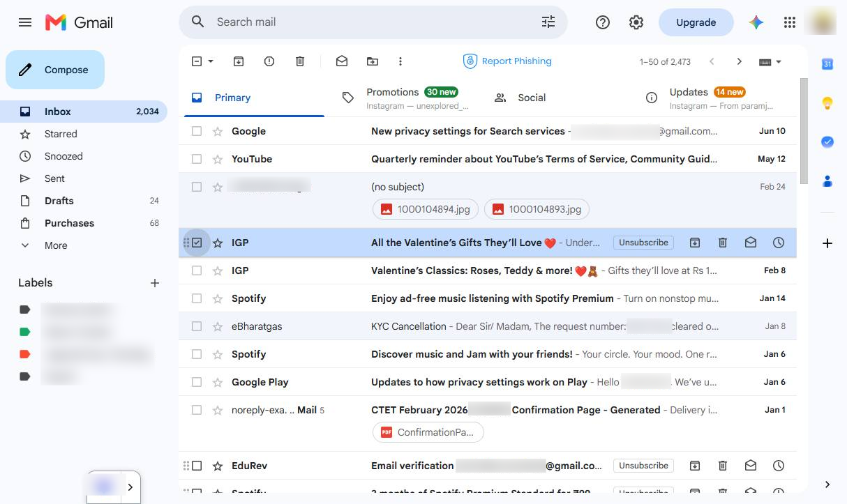The image size is (847, 504).
Task: Archive selected mail from the toolbar
Action: [x=239, y=61]
